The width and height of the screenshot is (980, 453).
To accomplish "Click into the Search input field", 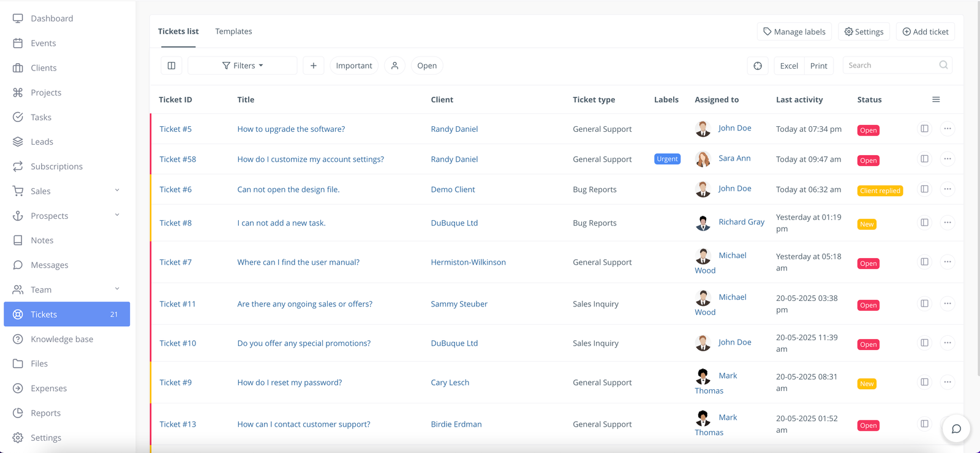I will point(891,65).
